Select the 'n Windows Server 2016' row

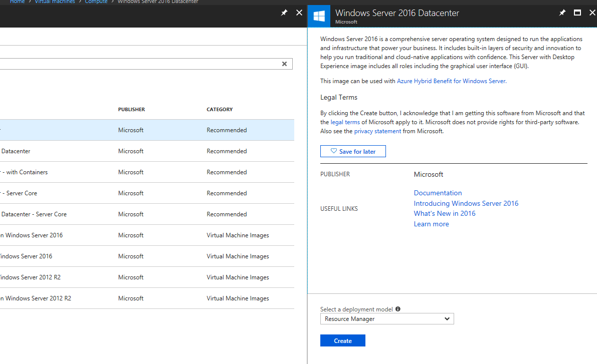147,235
